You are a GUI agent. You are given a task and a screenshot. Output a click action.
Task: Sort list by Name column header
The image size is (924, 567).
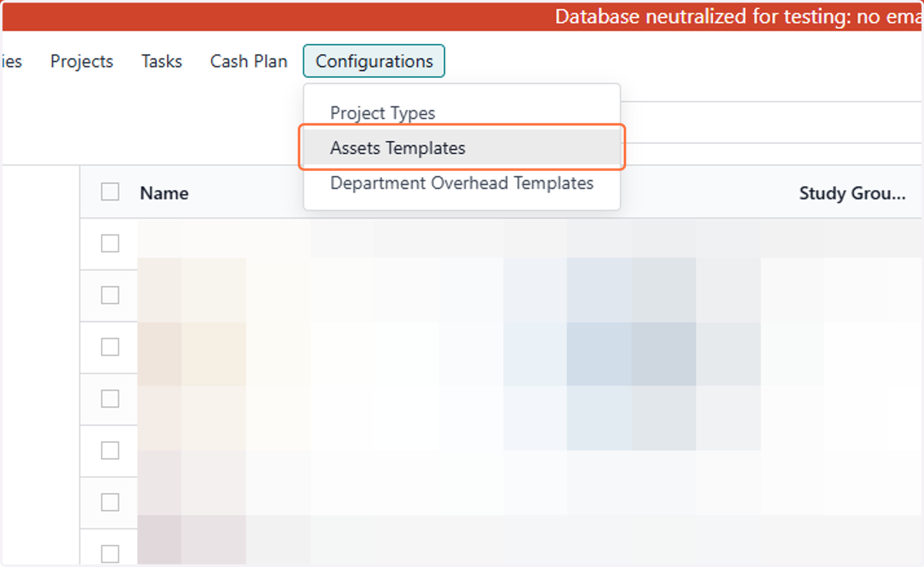pos(164,193)
